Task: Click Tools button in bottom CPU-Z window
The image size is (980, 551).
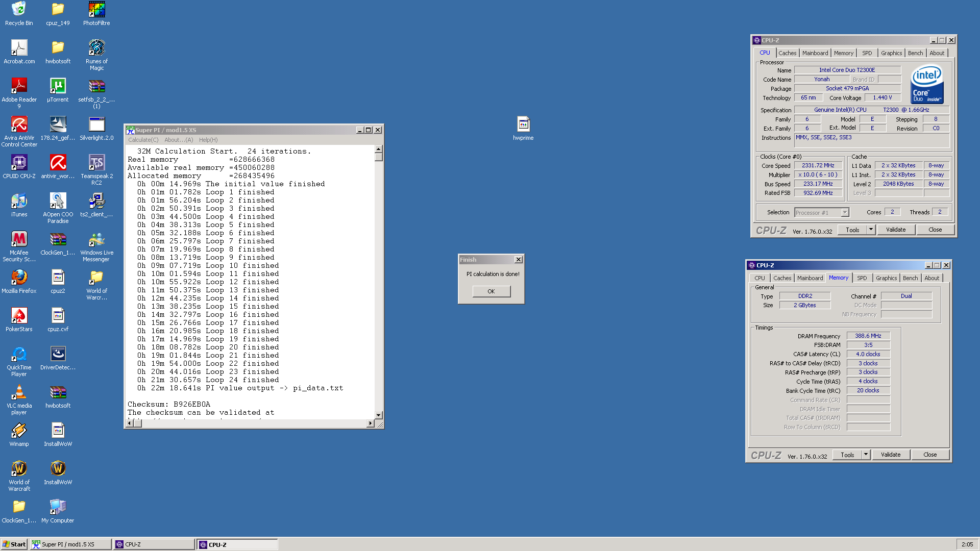Action: [847, 455]
